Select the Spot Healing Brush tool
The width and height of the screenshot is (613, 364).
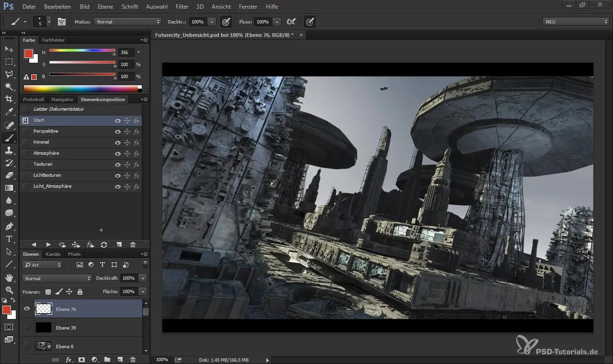(x=9, y=125)
